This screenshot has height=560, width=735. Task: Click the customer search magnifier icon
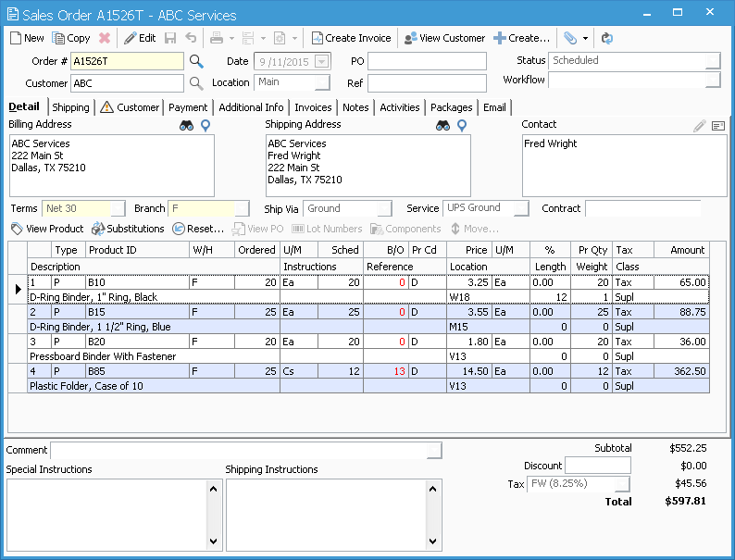click(x=196, y=83)
